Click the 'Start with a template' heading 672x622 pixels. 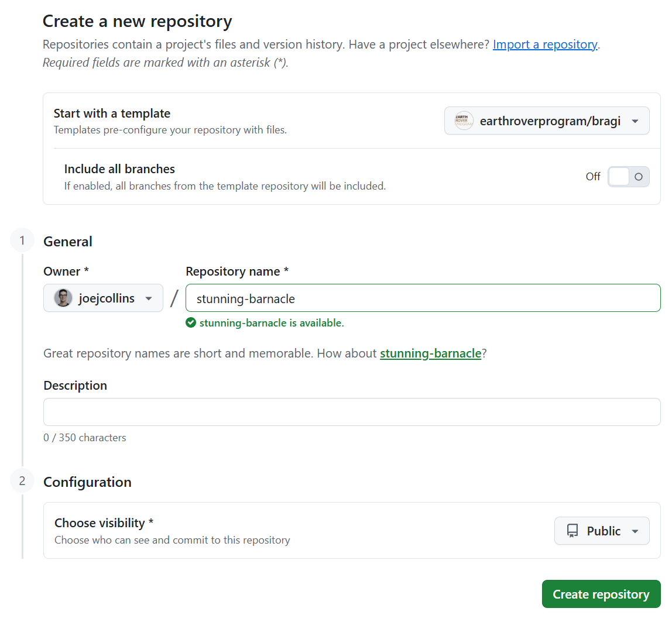click(112, 114)
